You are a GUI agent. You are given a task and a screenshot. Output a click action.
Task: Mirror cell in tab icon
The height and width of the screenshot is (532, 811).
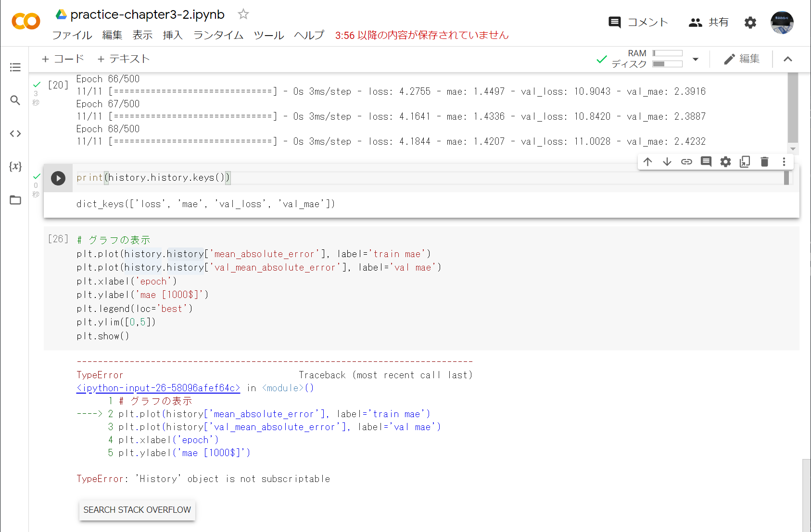[745, 162]
